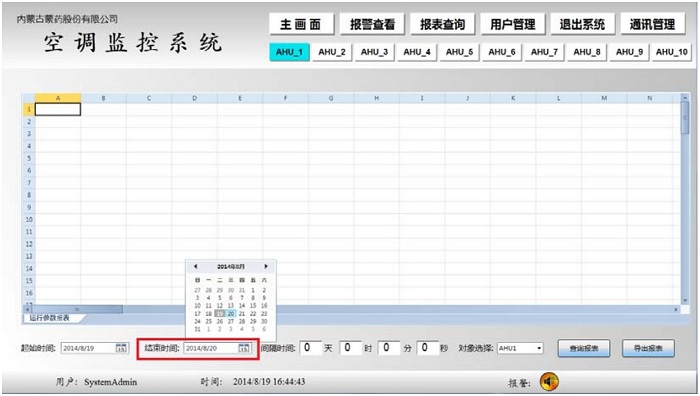
Task: Click the 起始时间 date field showing 2014/8/19
Action: [x=95, y=348]
